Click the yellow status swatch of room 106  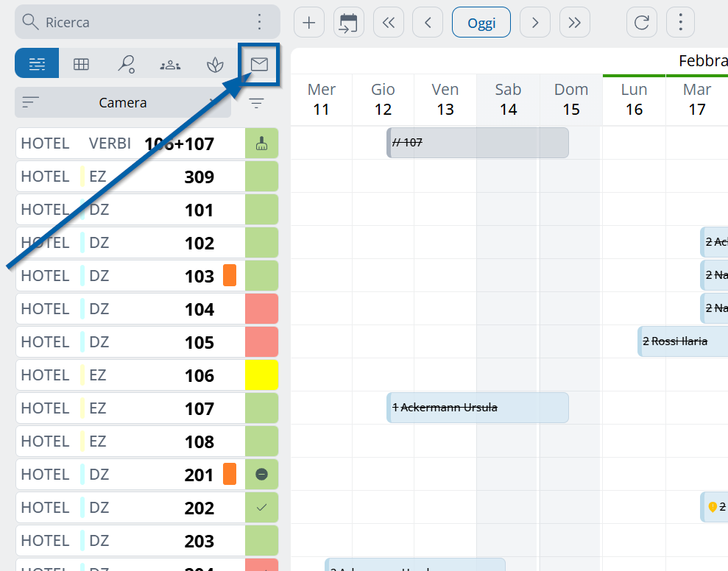coord(261,375)
